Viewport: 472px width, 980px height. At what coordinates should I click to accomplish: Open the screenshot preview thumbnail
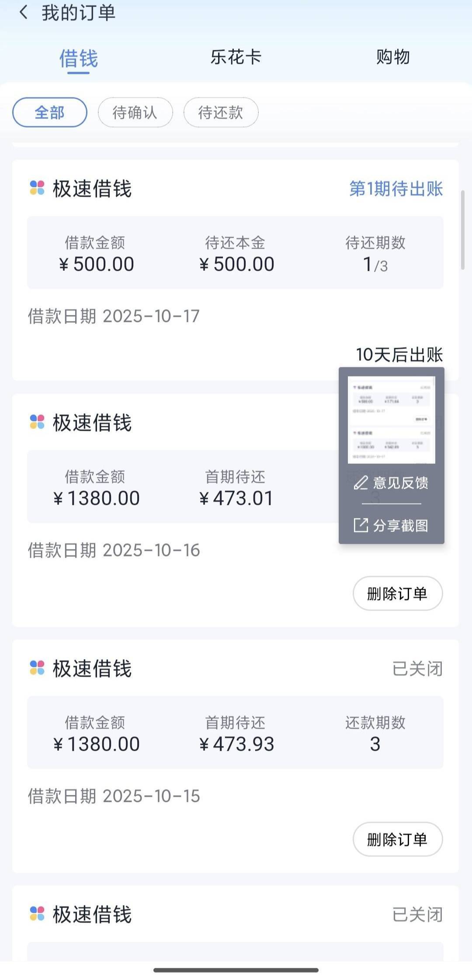(391, 420)
